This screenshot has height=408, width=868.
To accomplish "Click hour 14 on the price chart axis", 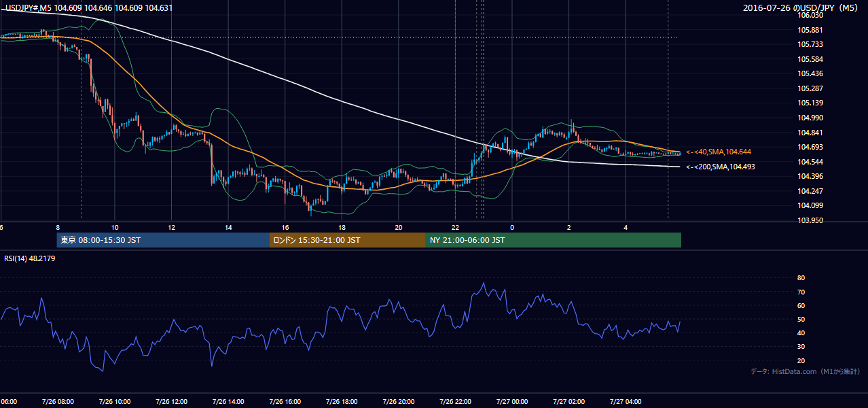I will 228,227.
